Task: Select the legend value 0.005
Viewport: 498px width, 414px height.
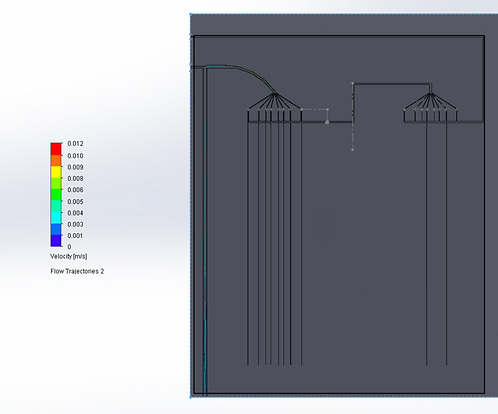Action: 75,201
